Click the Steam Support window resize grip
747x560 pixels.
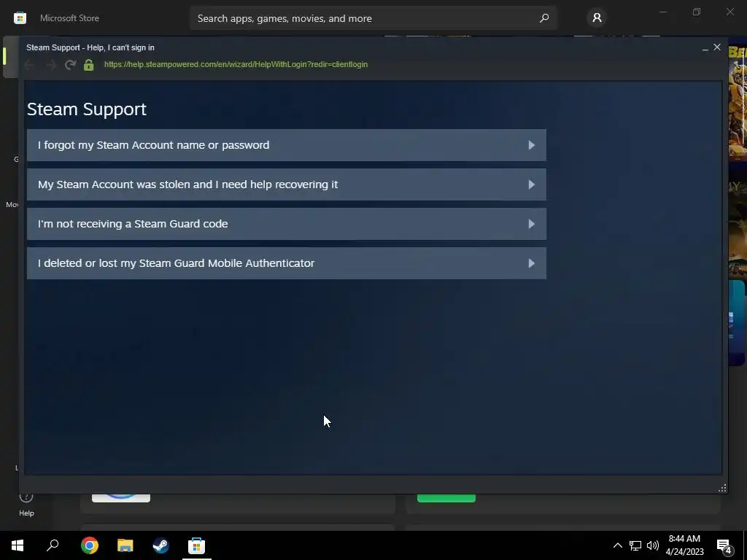tap(722, 488)
